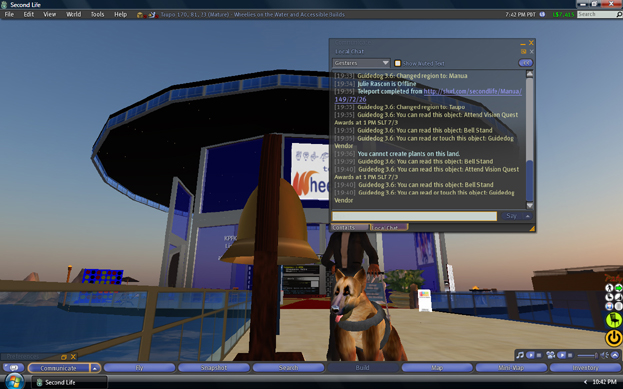Click the Linden dollar buy currency icon
The width and height of the screenshot is (623, 389).
[542, 14]
